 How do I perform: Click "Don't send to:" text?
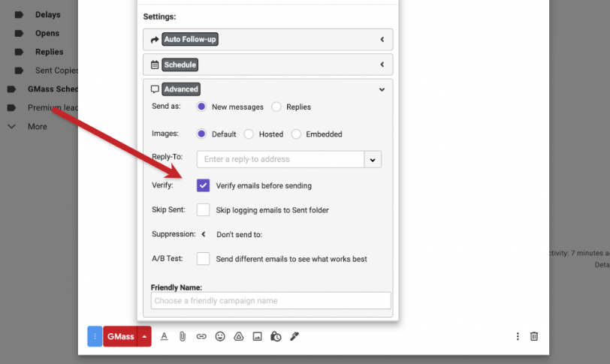pos(239,235)
